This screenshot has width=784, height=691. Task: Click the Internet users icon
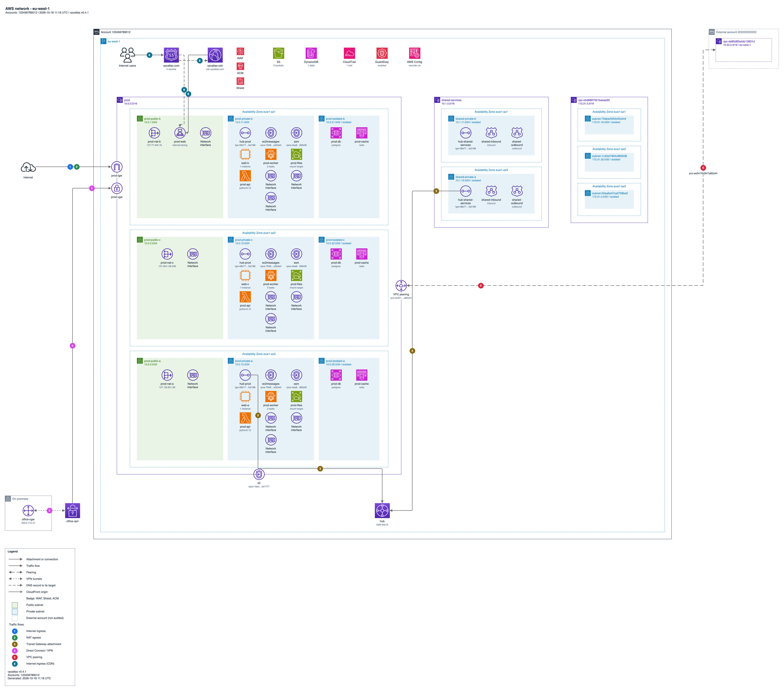[x=127, y=55]
